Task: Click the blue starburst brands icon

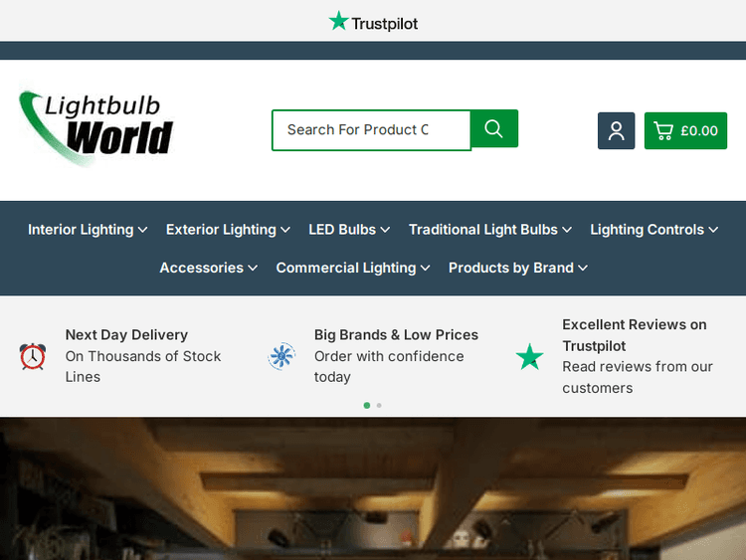Action: pyautogui.click(x=281, y=356)
